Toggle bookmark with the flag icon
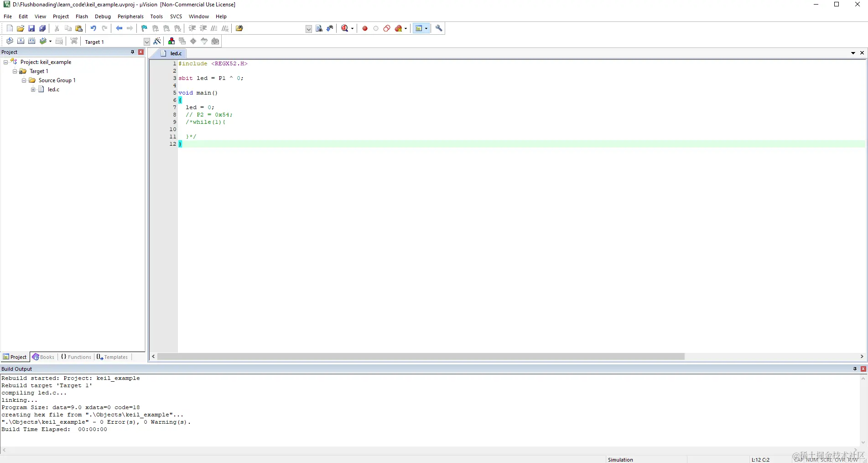This screenshot has width=868, height=463. coord(144,28)
